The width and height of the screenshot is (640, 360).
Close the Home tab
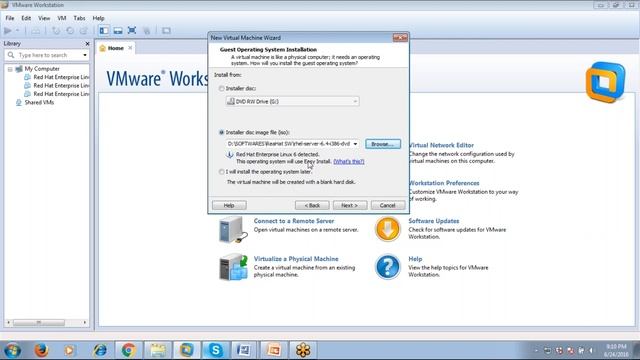130,48
